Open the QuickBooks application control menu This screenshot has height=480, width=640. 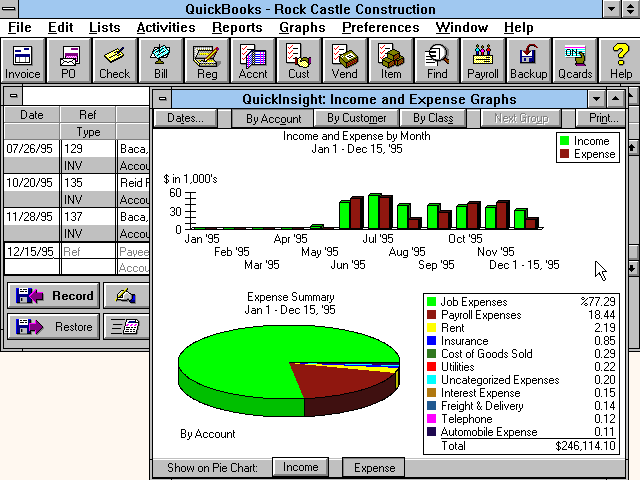click(9, 9)
